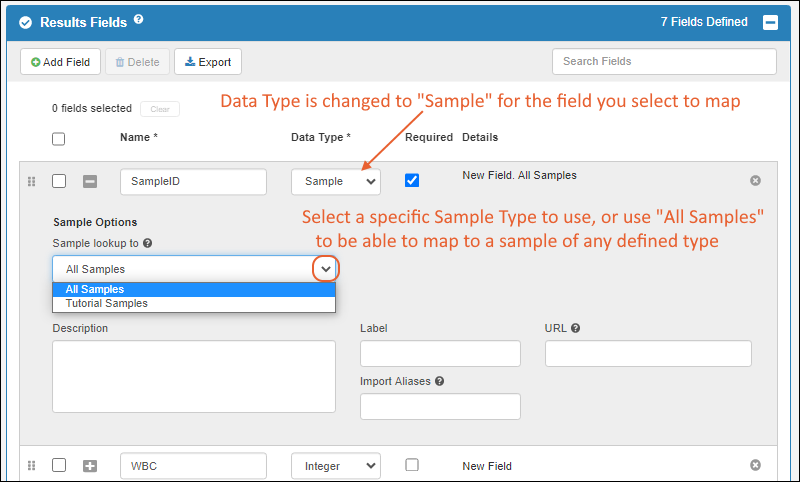Screen dimensions: 800x482
Task: Click the Add Field button
Action: pyautogui.click(x=61, y=62)
